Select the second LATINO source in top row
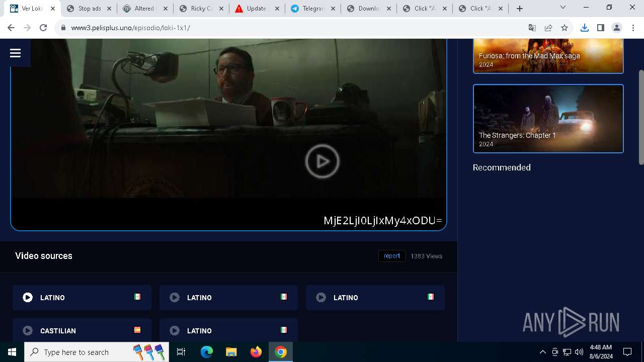Viewport: 644px width, 362px height. tap(228, 298)
